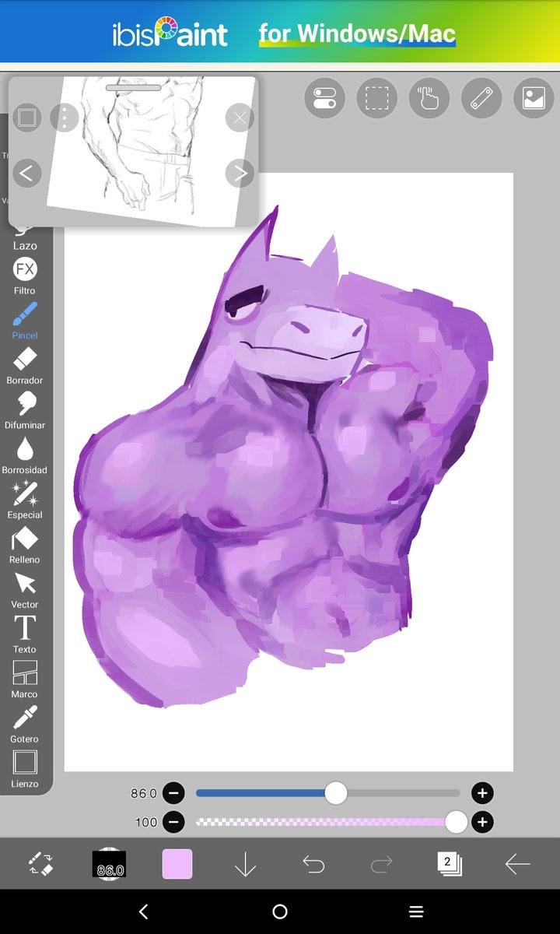The width and height of the screenshot is (560, 934).
Task: Undo the last stroke
Action: (x=313, y=864)
